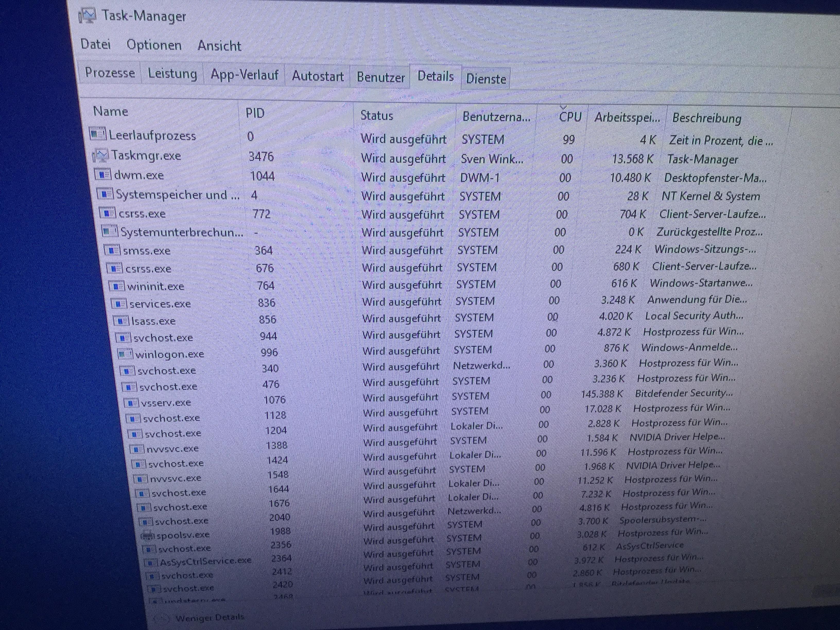Click the Weniger Details link
Screen dimensions: 840x630
(x=210, y=617)
